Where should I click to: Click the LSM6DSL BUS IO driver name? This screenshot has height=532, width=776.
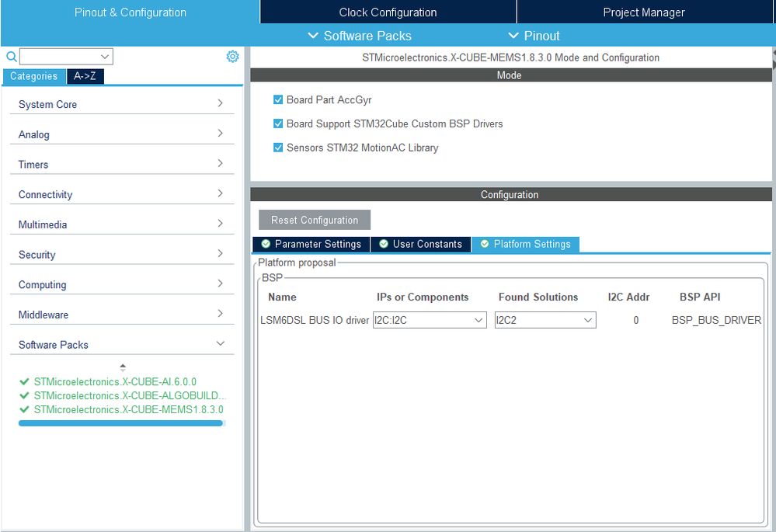tap(315, 320)
